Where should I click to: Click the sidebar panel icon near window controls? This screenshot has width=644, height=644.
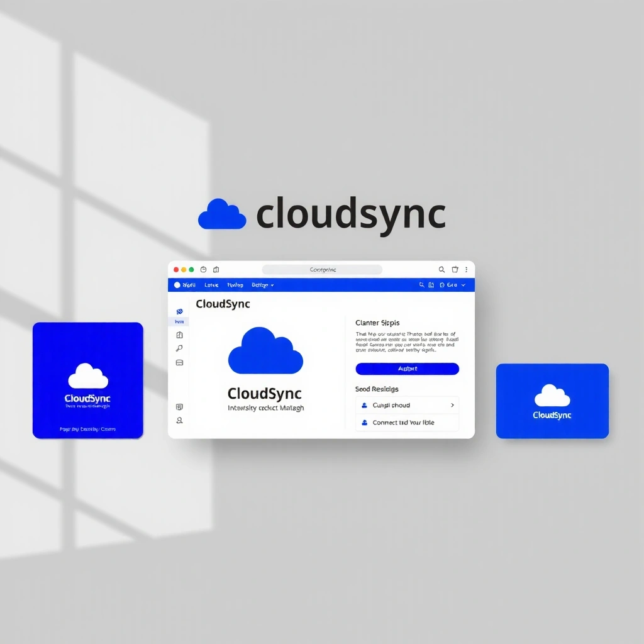(216, 270)
